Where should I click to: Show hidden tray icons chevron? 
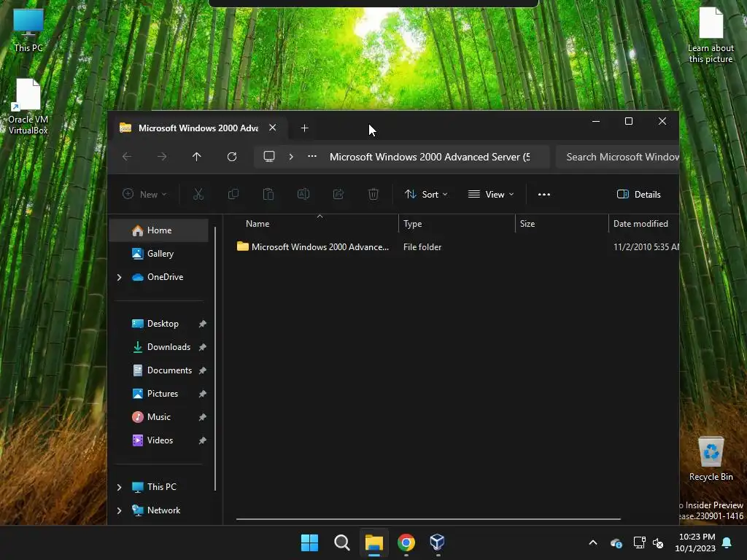593,542
